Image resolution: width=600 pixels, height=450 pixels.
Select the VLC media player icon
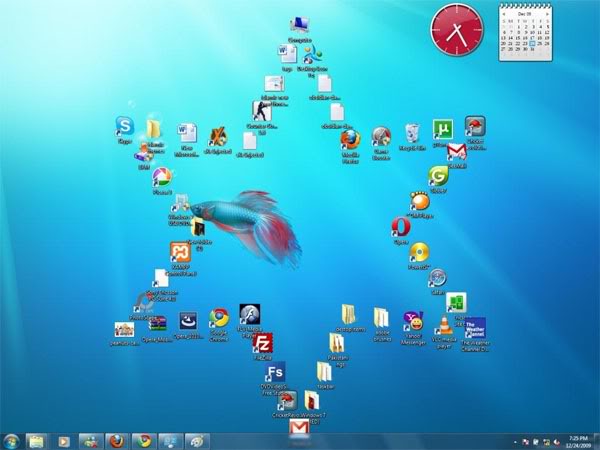pyautogui.click(x=444, y=325)
